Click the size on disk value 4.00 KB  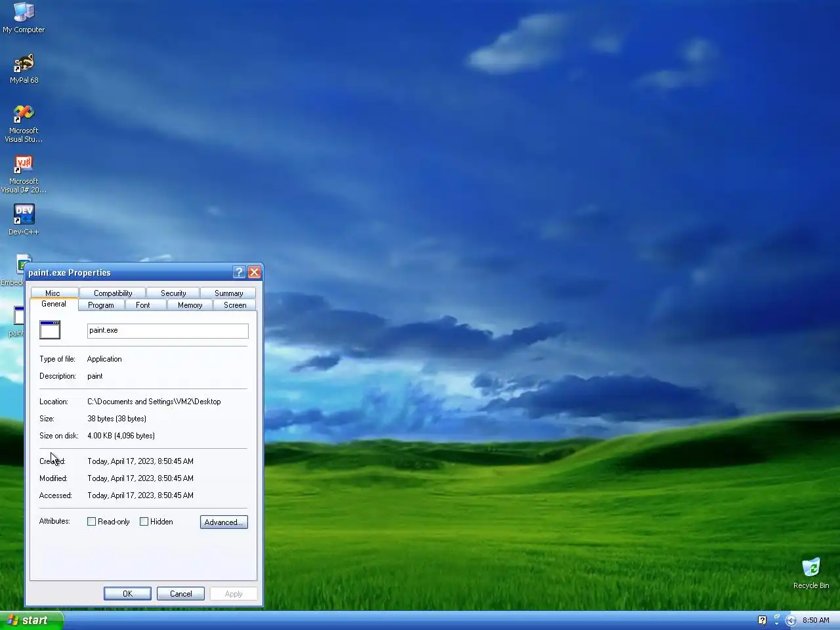pyautogui.click(x=121, y=436)
